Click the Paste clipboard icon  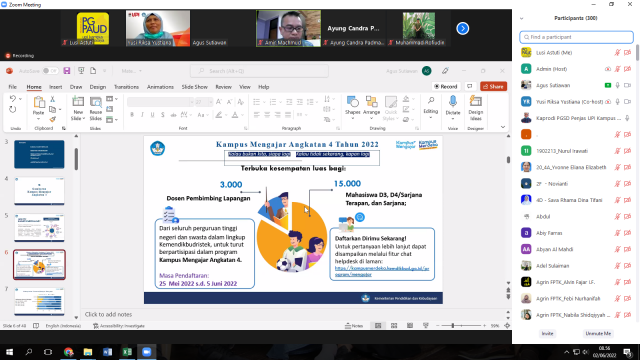[39, 102]
